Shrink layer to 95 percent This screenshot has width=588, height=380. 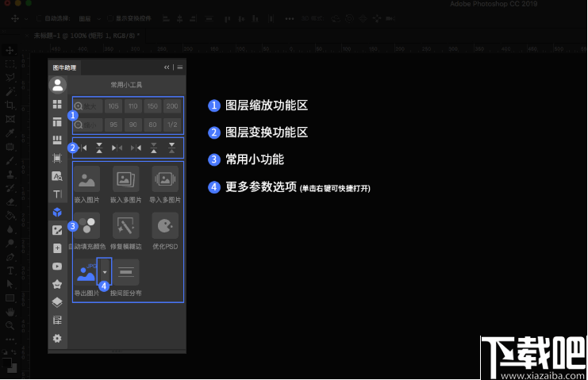click(x=113, y=125)
